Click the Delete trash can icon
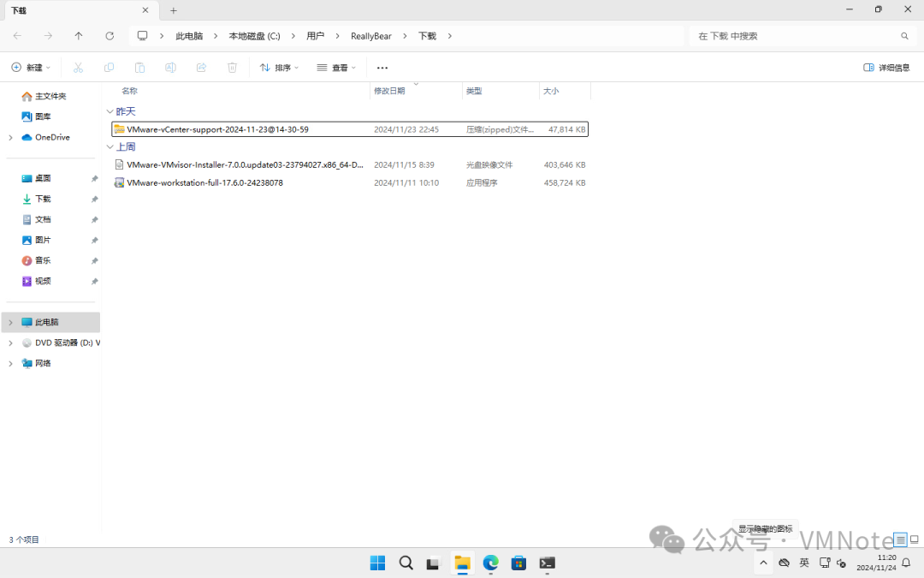Screen dimensions: 924x578 [x=232, y=68]
